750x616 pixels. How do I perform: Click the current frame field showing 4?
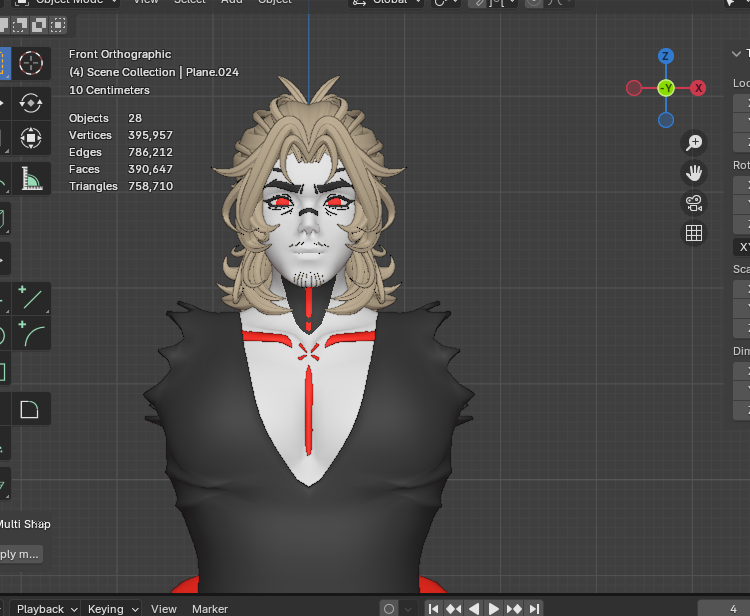coord(724,609)
